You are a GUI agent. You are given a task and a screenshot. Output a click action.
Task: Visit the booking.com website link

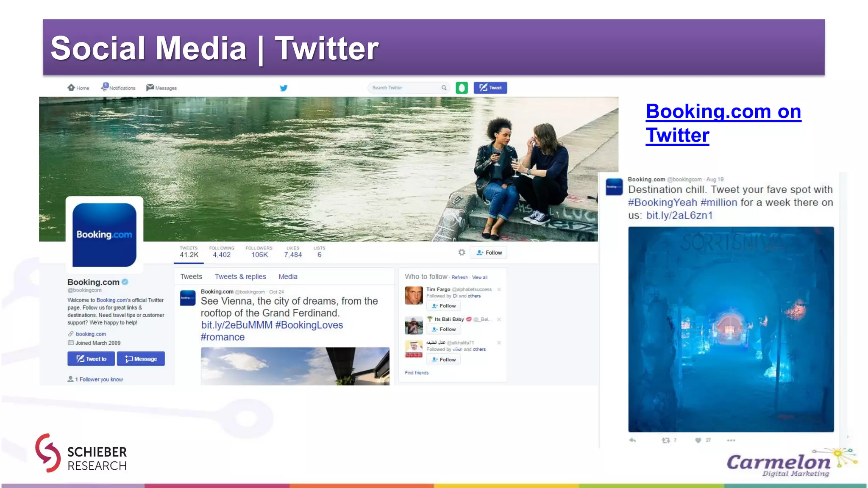pyautogui.click(x=91, y=334)
